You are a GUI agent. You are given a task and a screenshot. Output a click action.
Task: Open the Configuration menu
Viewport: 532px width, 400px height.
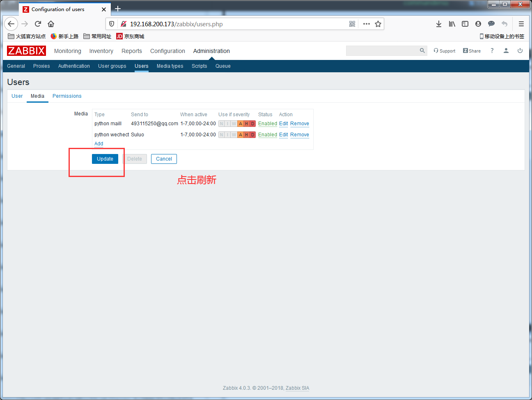(167, 51)
